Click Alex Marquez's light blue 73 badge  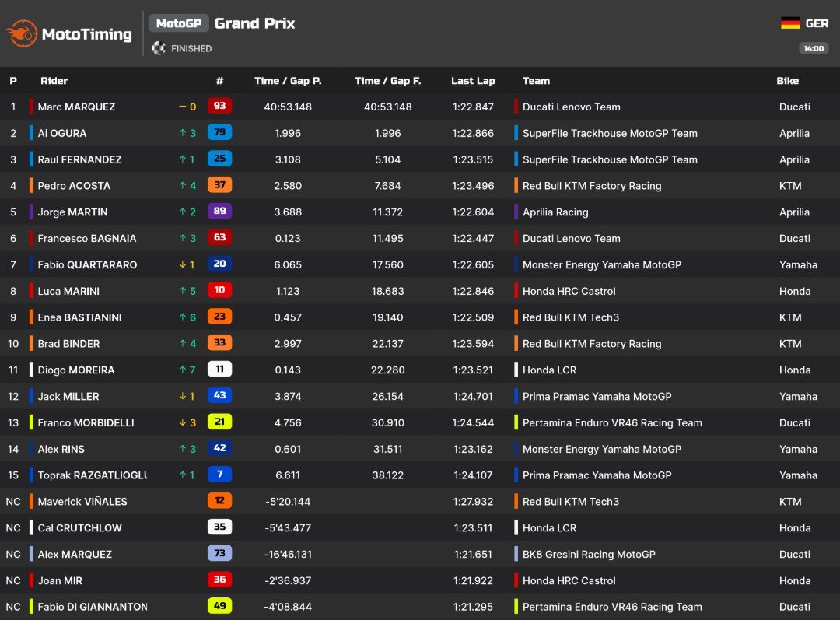[x=219, y=553]
